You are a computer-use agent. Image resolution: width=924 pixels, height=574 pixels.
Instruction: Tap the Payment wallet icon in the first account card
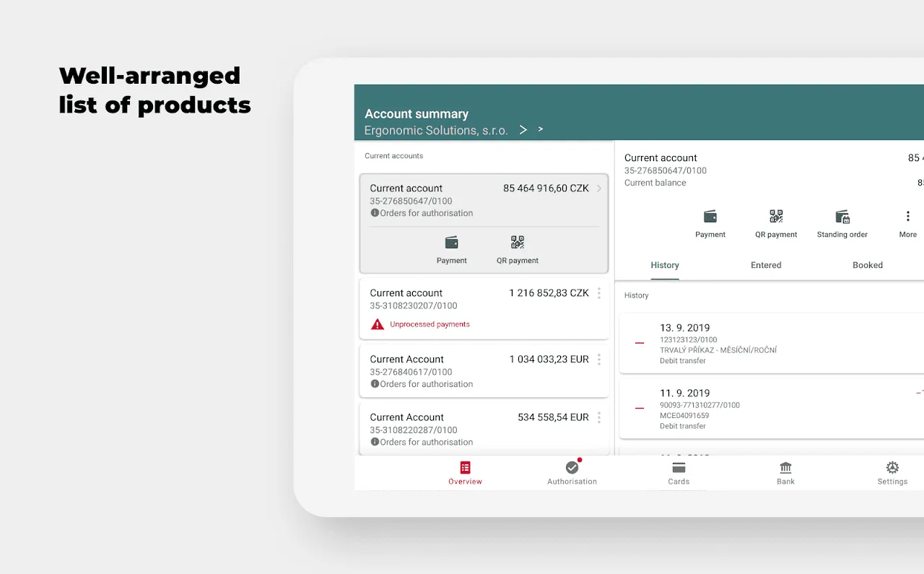coord(452,243)
